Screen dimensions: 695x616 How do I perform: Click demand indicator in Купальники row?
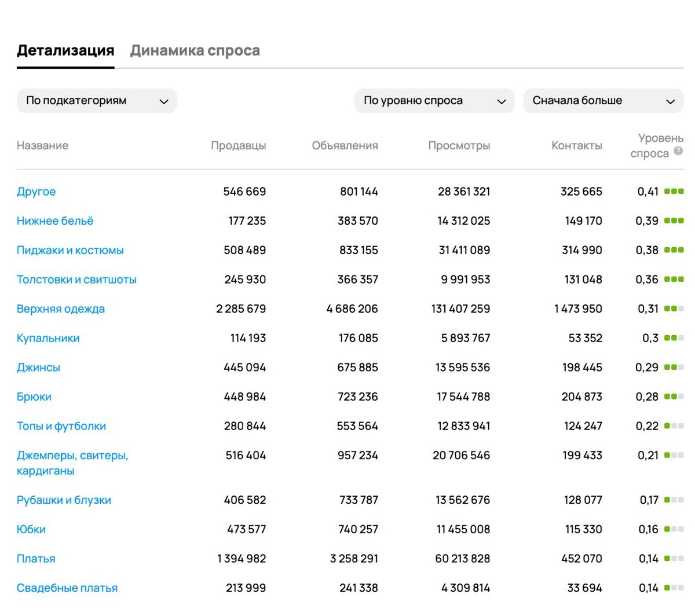click(674, 338)
